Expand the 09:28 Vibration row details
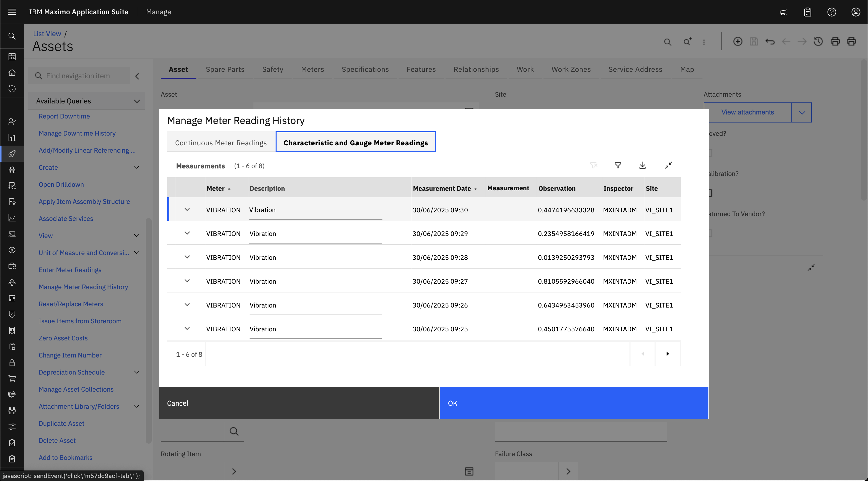The width and height of the screenshot is (868, 481). point(187,257)
